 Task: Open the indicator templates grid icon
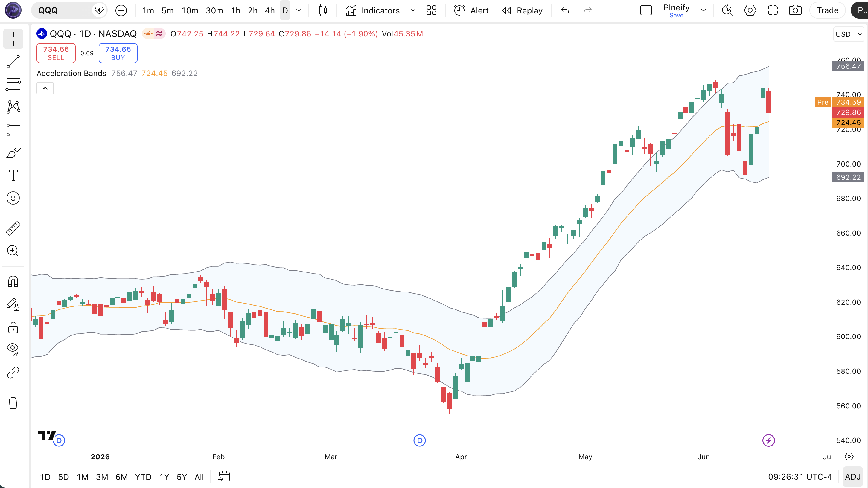click(x=431, y=10)
